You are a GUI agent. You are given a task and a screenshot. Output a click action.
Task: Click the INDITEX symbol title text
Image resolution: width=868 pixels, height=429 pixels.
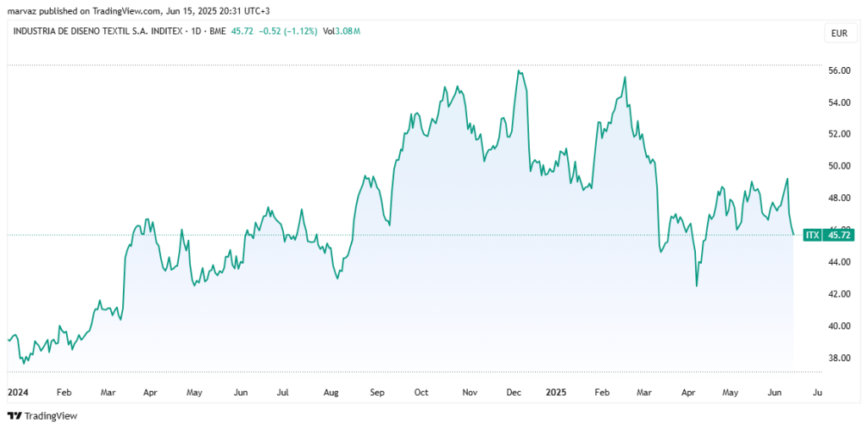tap(120, 31)
